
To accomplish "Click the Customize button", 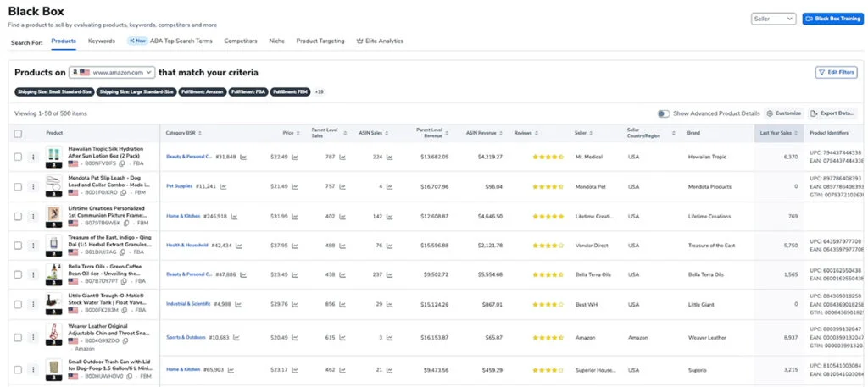I will 784,113.
